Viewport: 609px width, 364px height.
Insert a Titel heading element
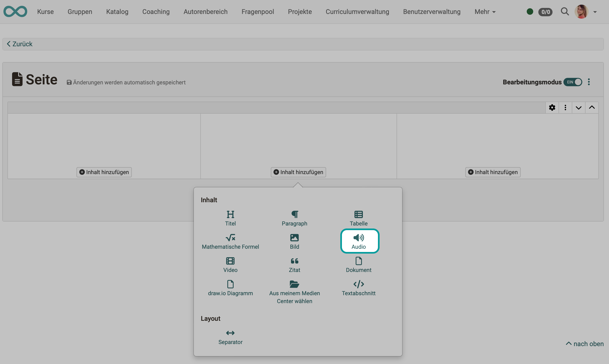[230, 218]
